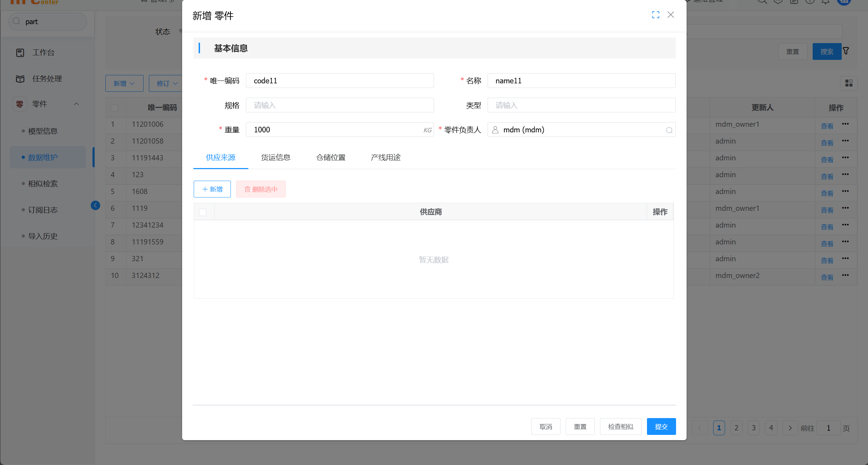Click the grid column settings icon
868x465 pixels.
[x=849, y=83]
